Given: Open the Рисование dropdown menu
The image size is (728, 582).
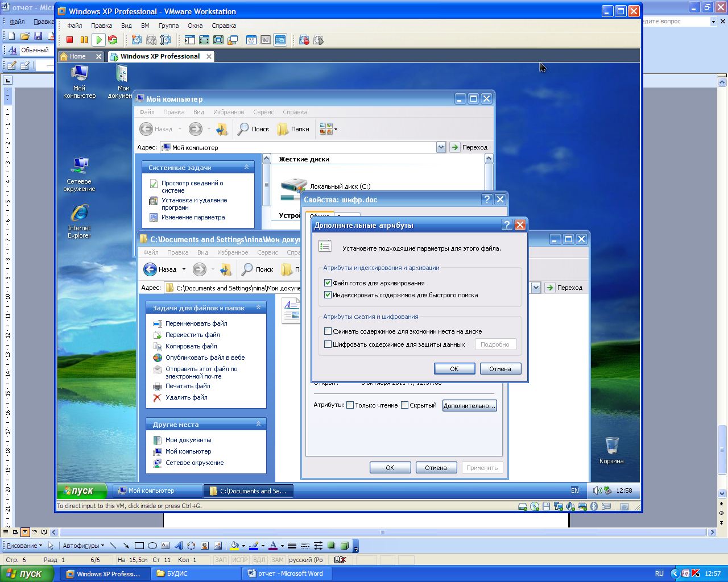Looking at the screenshot, I should pyautogui.click(x=24, y=546).
